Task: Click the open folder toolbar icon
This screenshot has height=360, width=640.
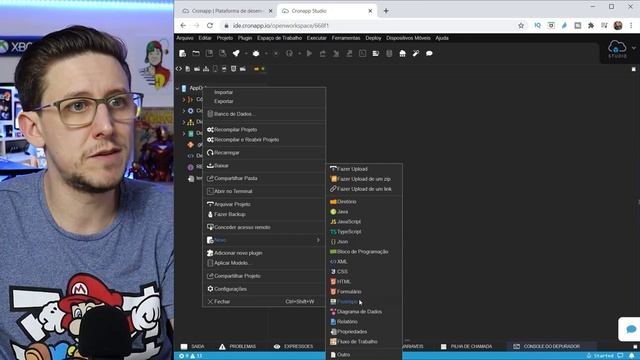Action: click(x=196, y=53)
